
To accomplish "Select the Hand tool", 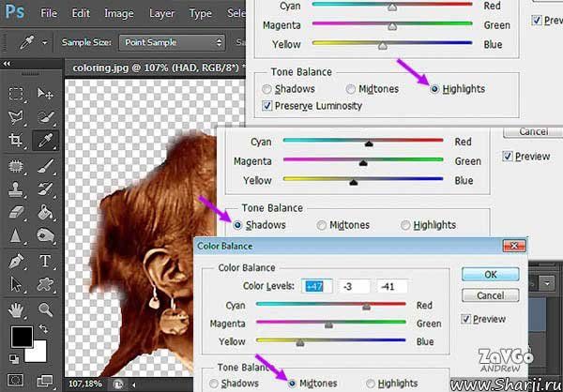I will click(x=16, y=308).
